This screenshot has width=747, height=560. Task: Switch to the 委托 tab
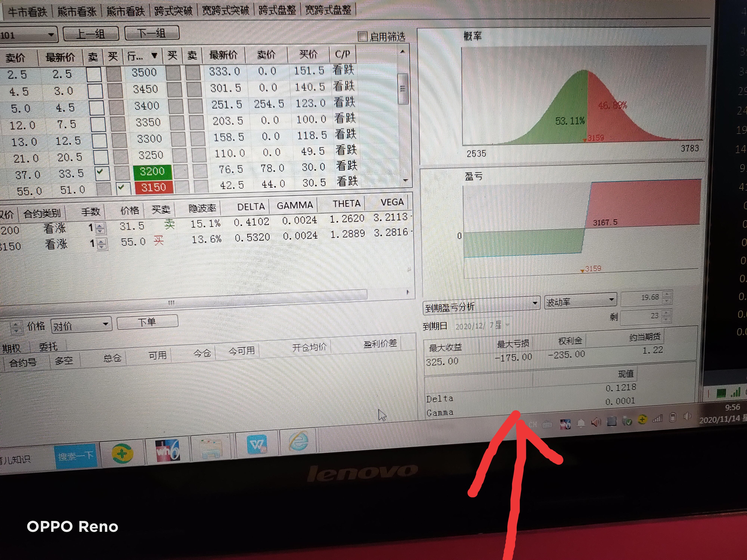(x=48, y=346)
